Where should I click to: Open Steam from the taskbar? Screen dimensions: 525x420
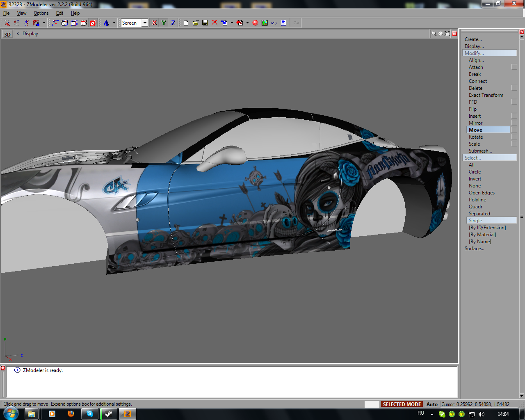click(x=109, y=414)
